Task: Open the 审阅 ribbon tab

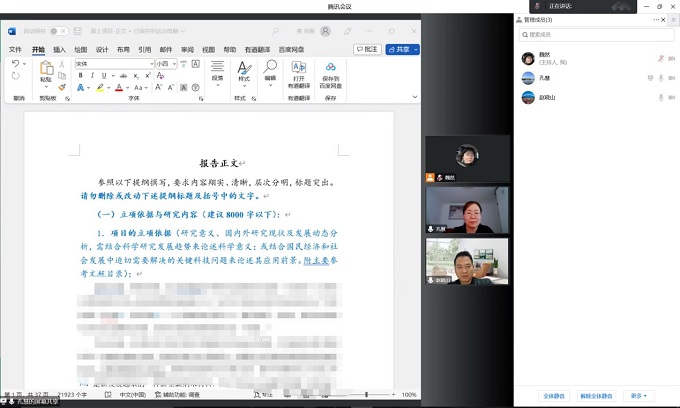Action: click(187, 49)
